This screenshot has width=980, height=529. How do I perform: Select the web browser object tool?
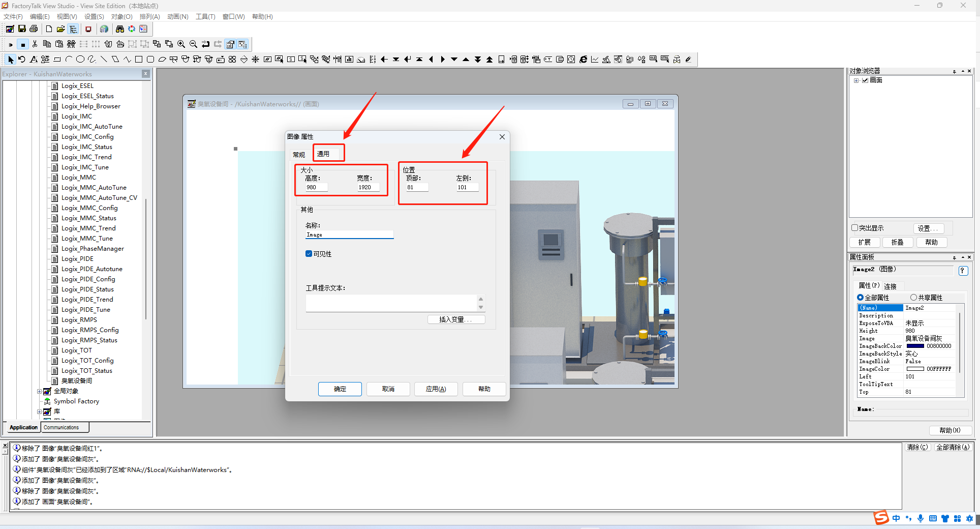tap(583, 60)
